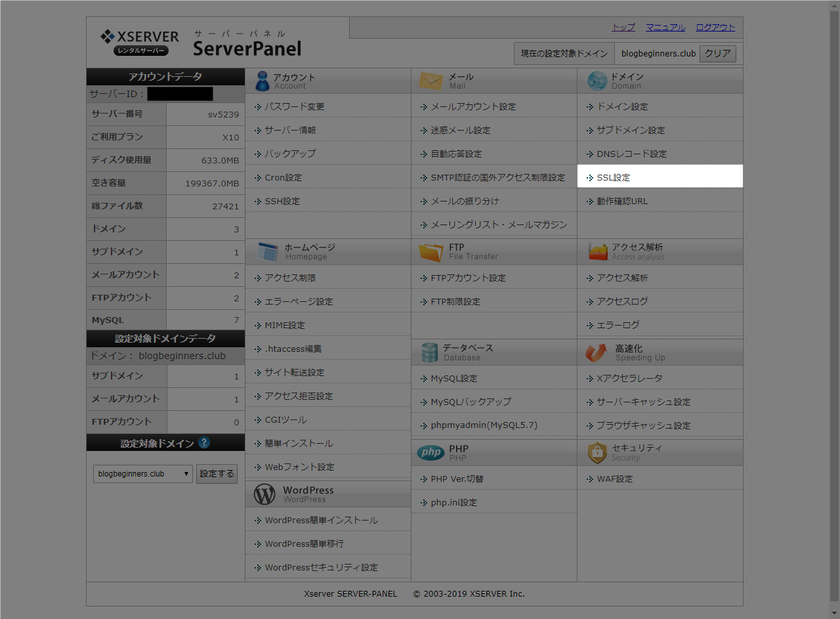This screenshot has height=619, width=840.
Task: Open SSH設定
Action: pos(282,201)
